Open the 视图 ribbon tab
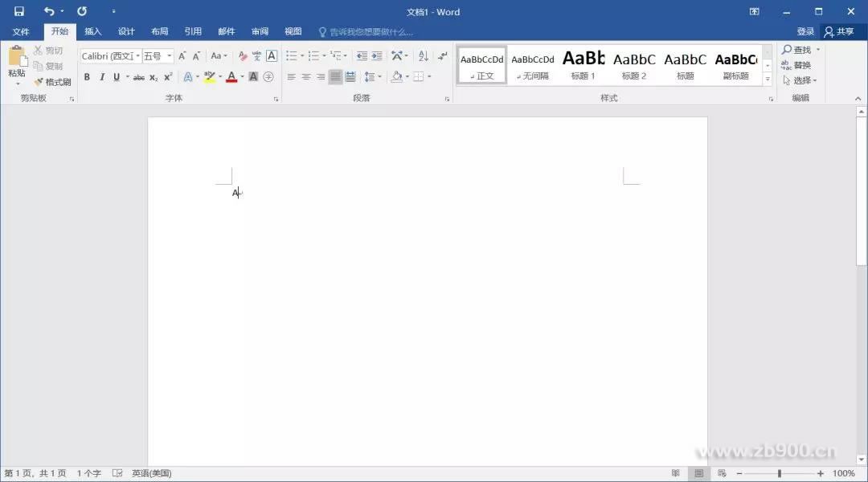Viewport: 868px width, 482px height. point(293,31)
